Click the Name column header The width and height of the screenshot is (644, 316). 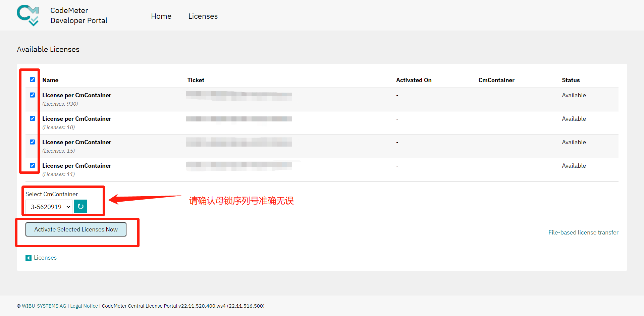click(x=50, y=80)
